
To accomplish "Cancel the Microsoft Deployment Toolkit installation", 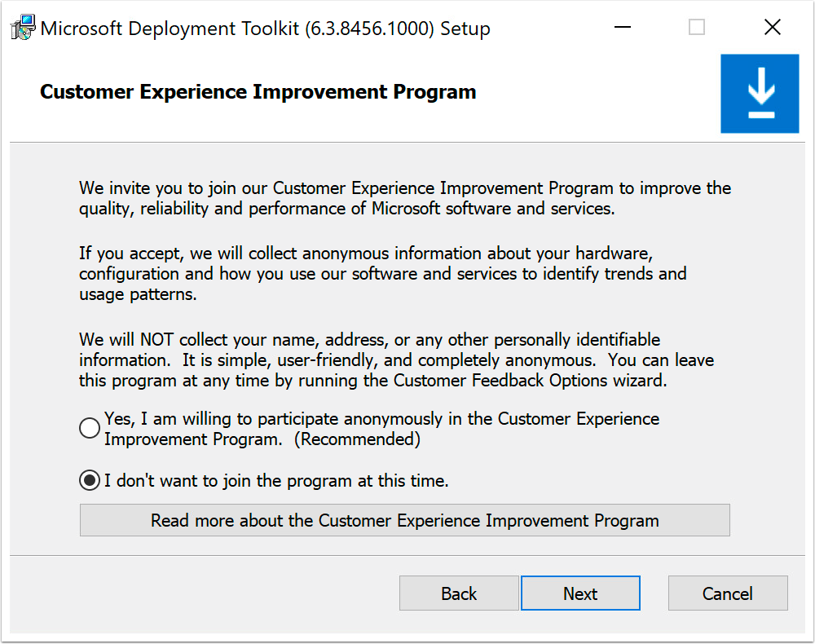I will pos(728,593).
